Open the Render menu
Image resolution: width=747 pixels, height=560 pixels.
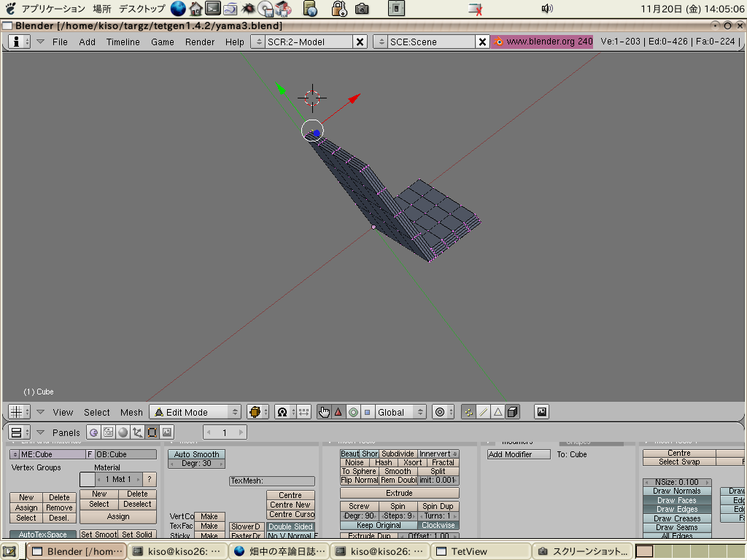[x=199, y=42]
